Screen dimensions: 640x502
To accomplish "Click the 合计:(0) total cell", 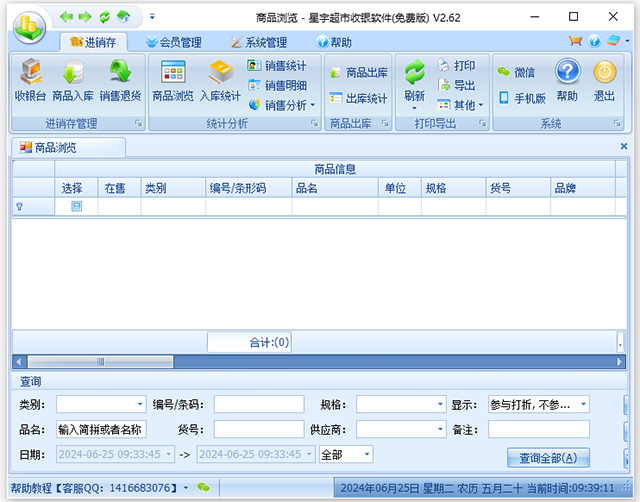I will coord(249,342).
